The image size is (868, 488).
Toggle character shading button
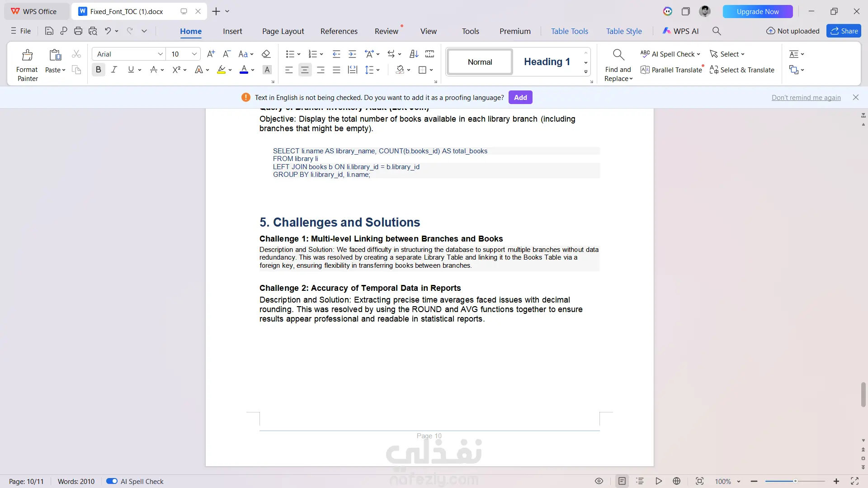(x=267, y=70)
